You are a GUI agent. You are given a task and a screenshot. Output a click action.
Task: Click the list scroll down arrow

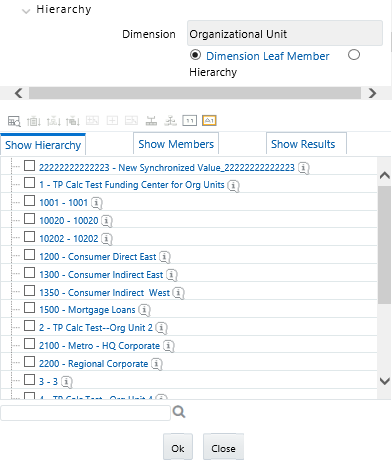coord(385,381)
